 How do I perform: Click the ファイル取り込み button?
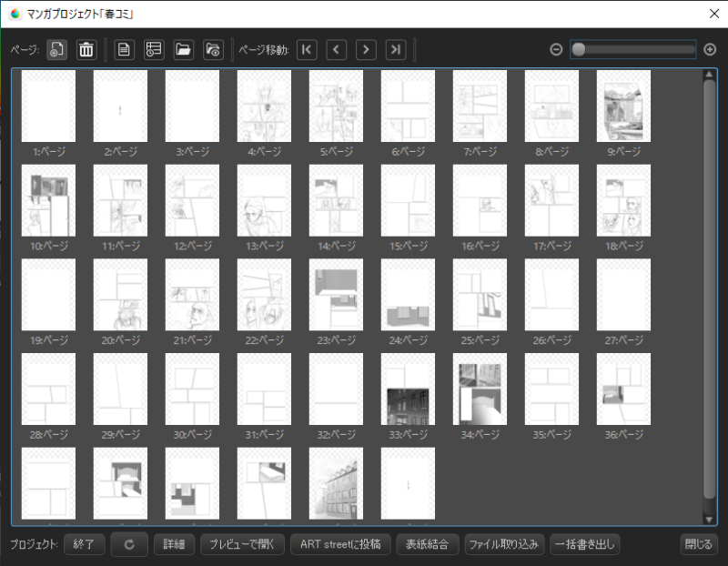click(x=504, y=544)
